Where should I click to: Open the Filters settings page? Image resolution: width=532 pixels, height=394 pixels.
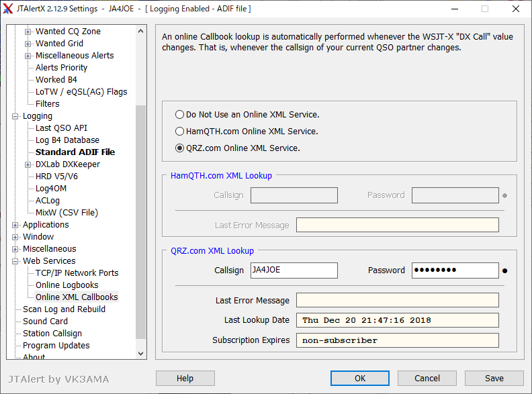click(x=48, y=104)
